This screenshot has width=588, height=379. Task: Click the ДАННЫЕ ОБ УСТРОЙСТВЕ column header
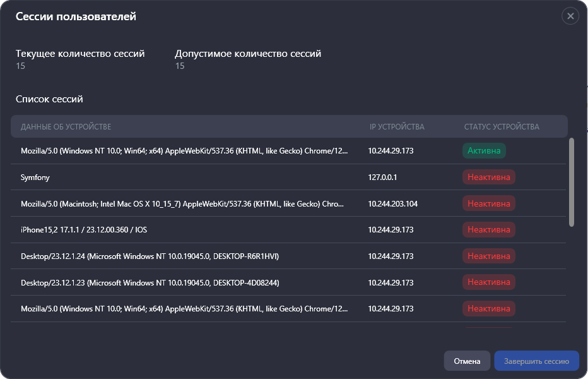[x=66, y=127]
